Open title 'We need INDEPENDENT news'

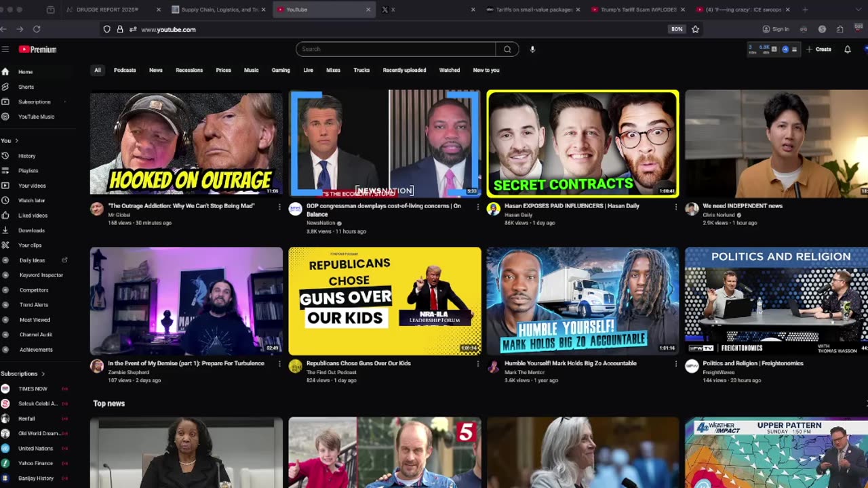pyautogui.click(x=743, y=206)
